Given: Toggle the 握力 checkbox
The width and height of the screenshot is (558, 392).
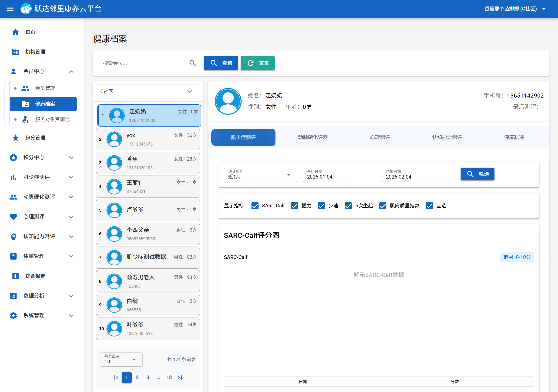Looking at the screenshot, I should [x=295, y=206].
